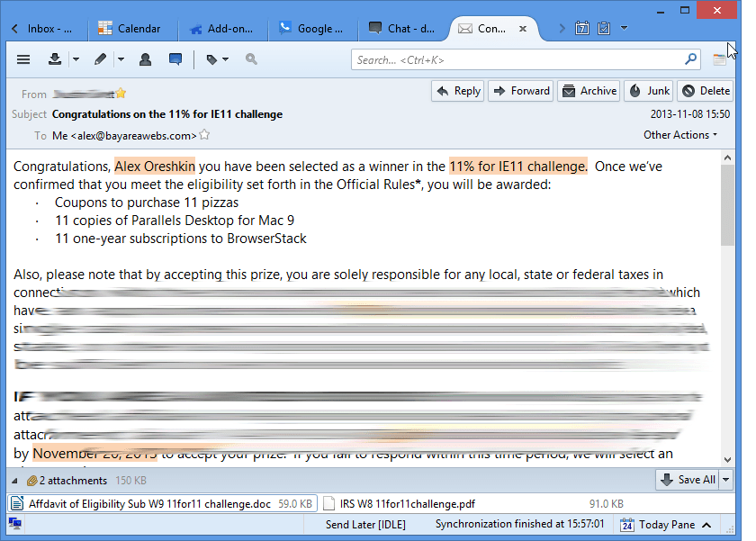Click the Write message pencil icon
Viewport: 756px width, 541px height.
click(x=100, y=59)
